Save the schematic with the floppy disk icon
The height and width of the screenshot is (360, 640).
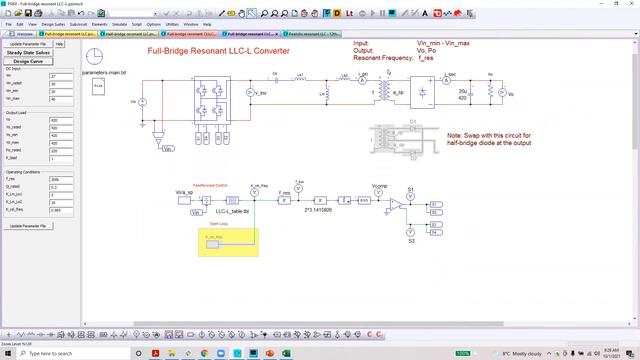point(28,13)
